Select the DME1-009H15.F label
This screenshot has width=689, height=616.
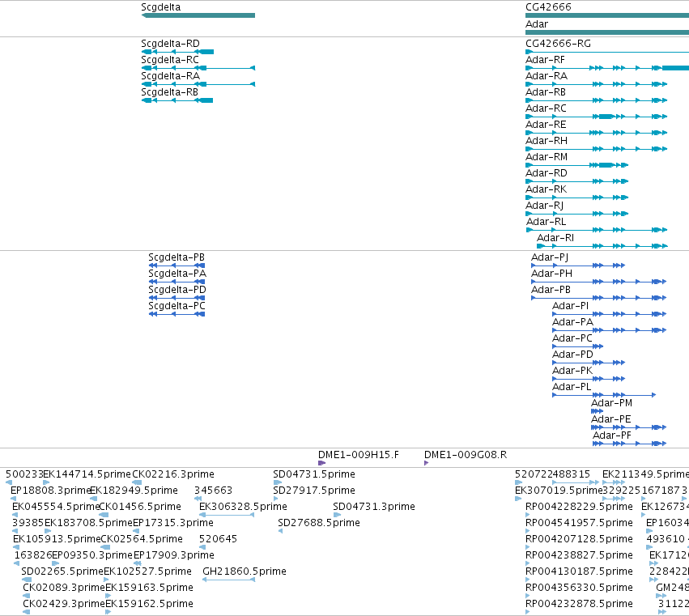pos(359,455)
